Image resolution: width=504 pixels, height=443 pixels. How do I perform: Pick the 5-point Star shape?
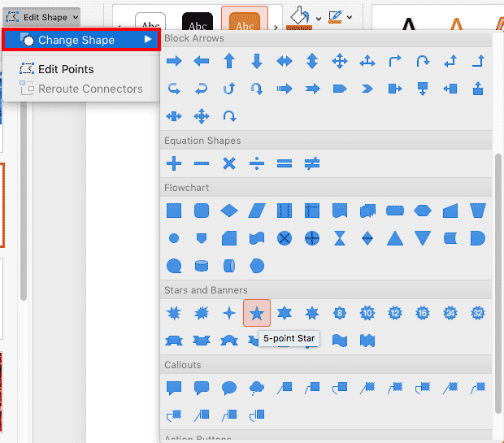coord(257,313)
